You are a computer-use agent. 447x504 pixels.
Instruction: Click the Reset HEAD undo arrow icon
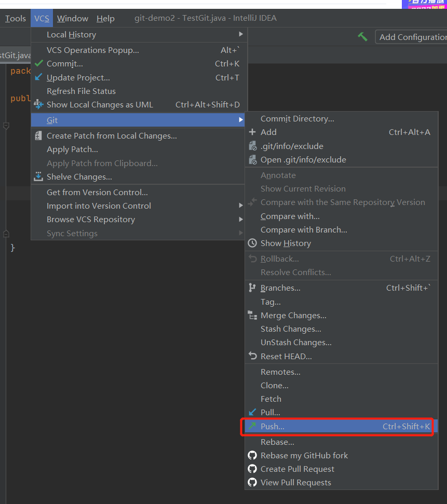point(253,356)
